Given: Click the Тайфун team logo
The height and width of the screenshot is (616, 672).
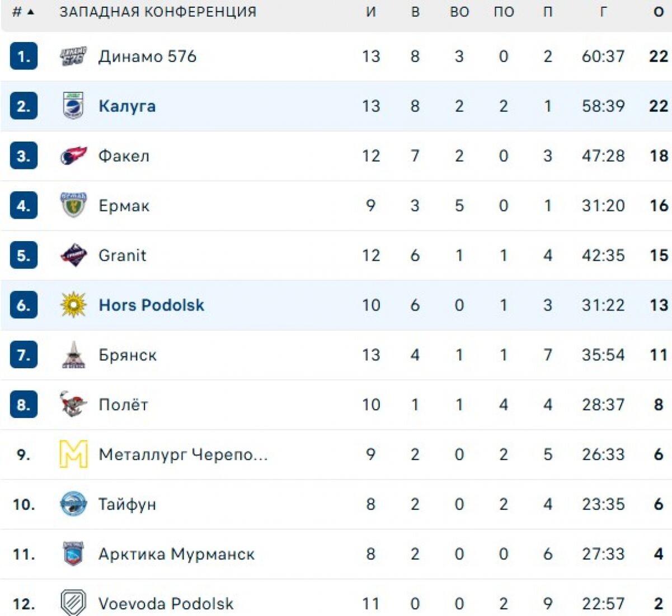Looking at the screenshot, I should (73, 504).
